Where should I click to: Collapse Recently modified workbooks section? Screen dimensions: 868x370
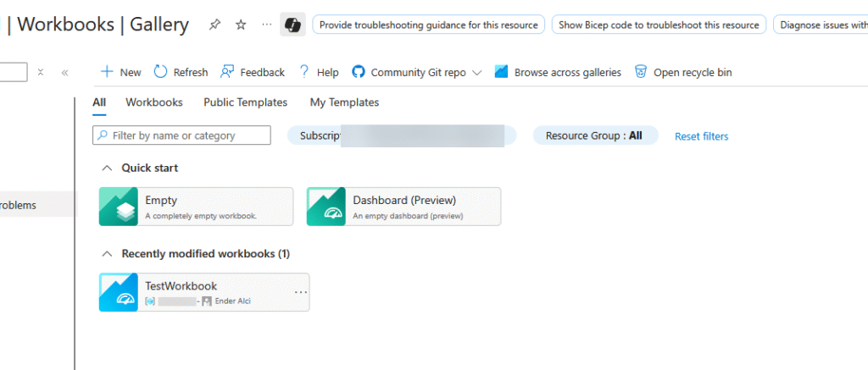[x=107, y=254]
